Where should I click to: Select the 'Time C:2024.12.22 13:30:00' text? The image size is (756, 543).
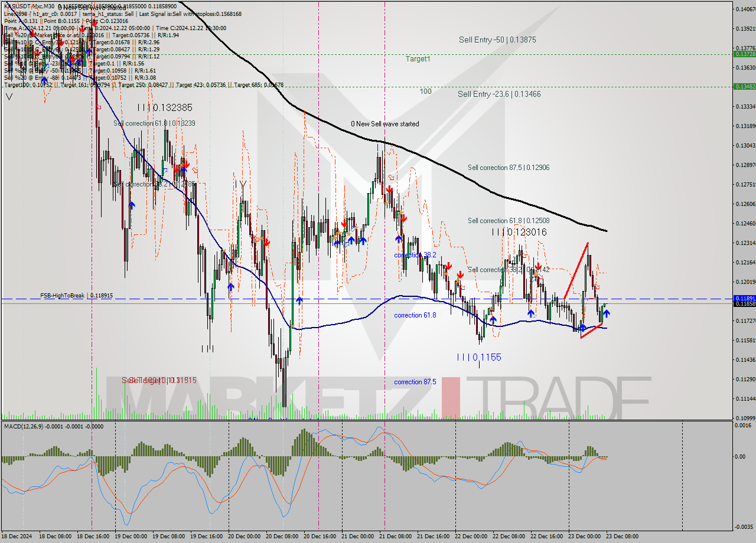(x=191, y=28)
